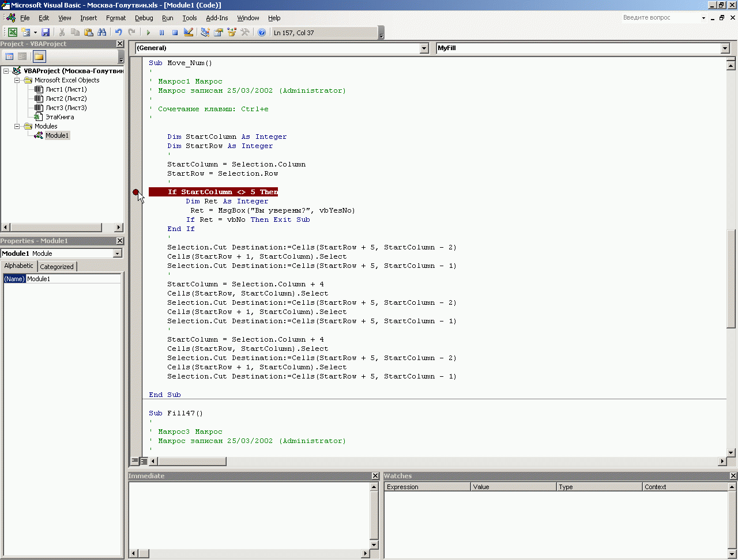
Task: Click the Undo arrow icon
Action: click(x=118, y=33)
